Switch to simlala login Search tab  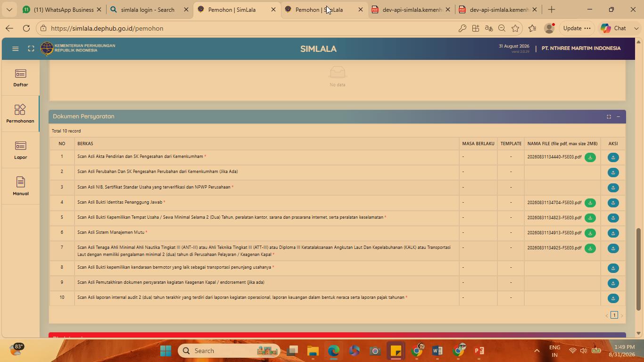pos(148,9)
